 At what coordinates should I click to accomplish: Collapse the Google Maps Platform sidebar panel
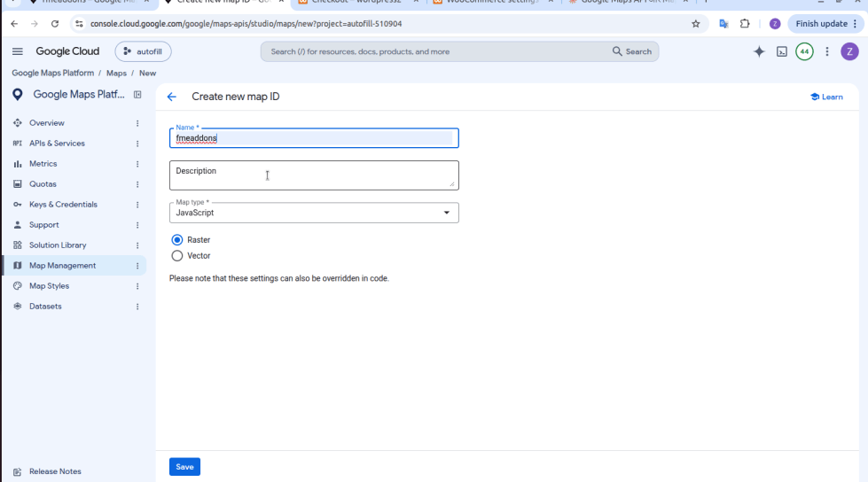(137, 95)
